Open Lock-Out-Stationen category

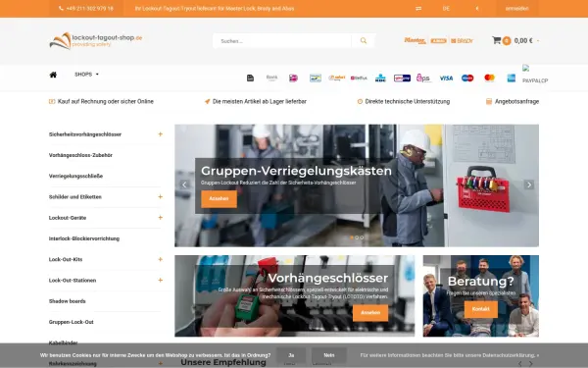point(73,280)
